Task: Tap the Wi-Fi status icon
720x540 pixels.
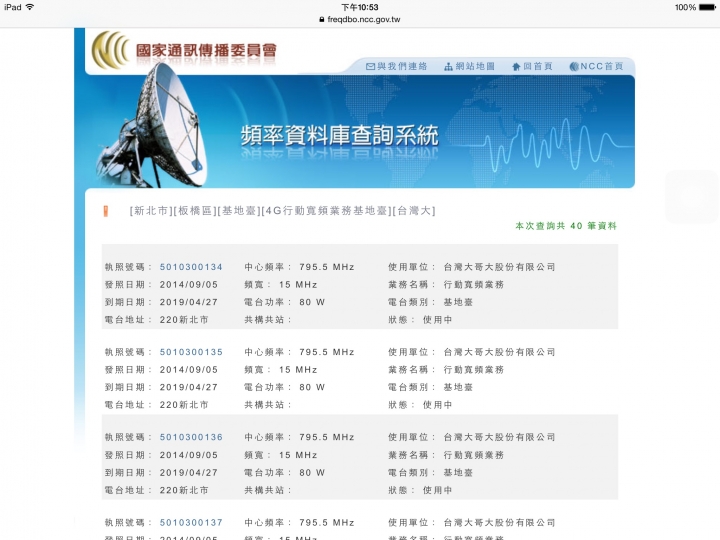Action: [x=30, y=7]
